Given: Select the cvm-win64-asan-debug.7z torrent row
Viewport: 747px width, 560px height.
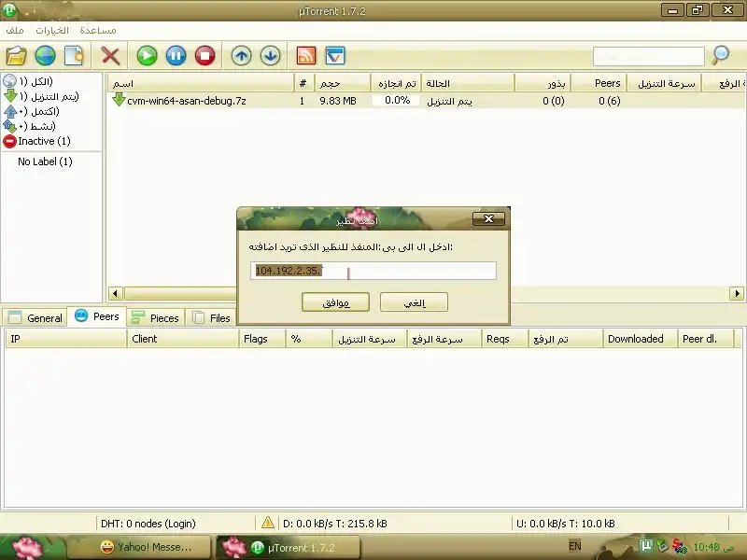Looking at the screenshot, I should (427, 101).
